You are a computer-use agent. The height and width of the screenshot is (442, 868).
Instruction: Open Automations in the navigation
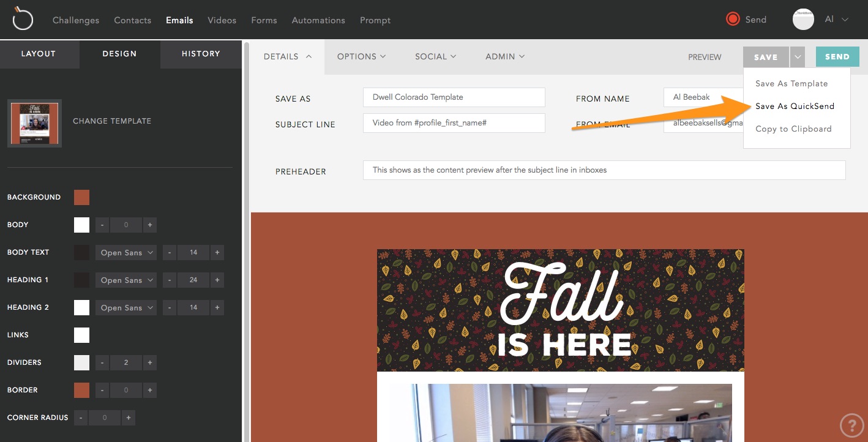click(x=318, y=20)
